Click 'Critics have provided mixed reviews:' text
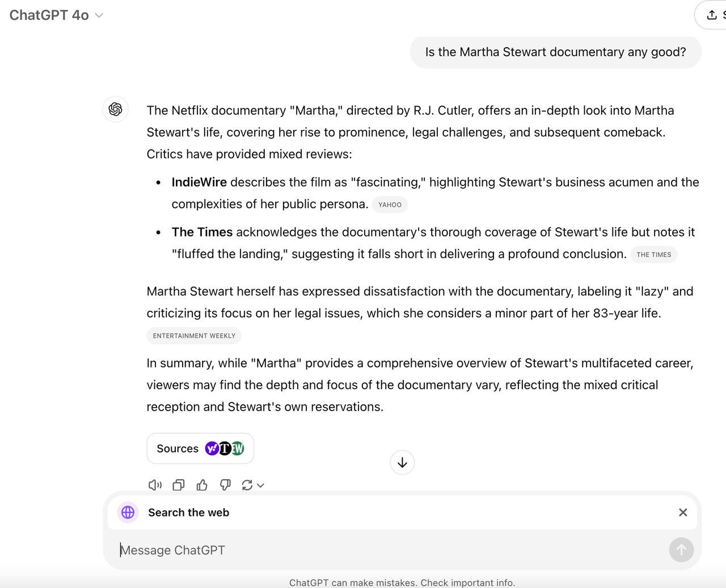Image resolution: width=726 pixels, height=588 pixels. (250, 154)
